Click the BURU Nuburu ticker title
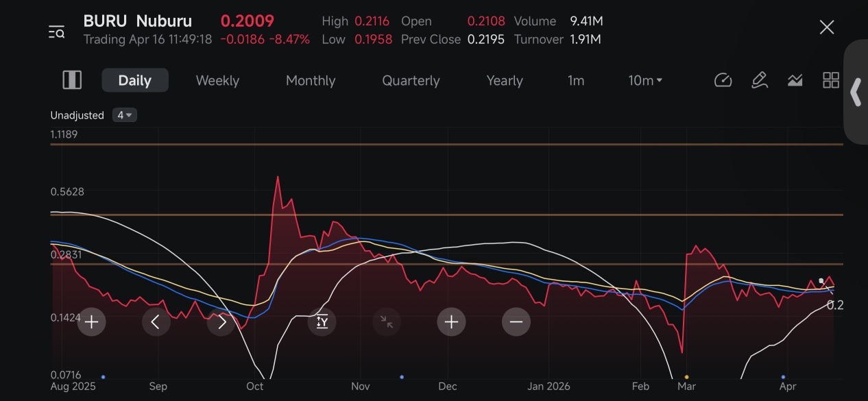 [x=138, y=21]
